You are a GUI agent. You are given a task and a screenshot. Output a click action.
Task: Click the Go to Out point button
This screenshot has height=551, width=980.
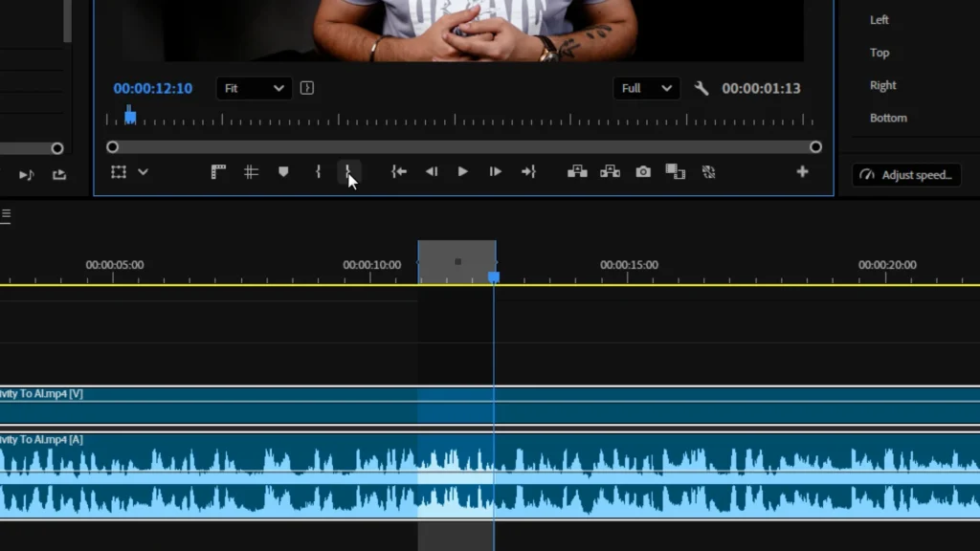pyautogui.click(x=528, y=172)
